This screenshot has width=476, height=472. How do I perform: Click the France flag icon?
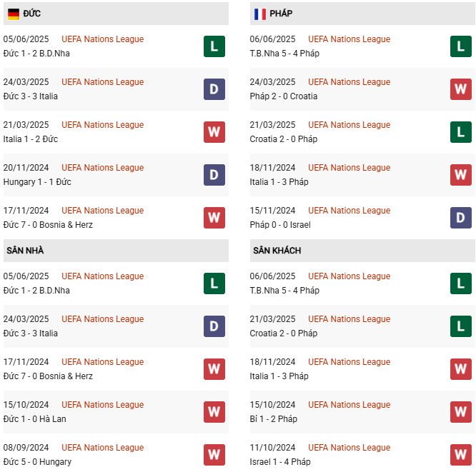259,14
